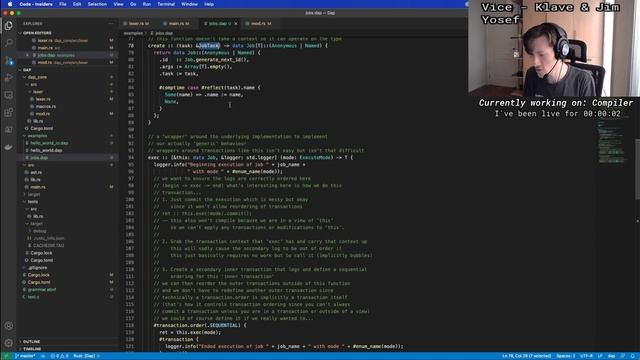Open the Help menu

(209, 4)
